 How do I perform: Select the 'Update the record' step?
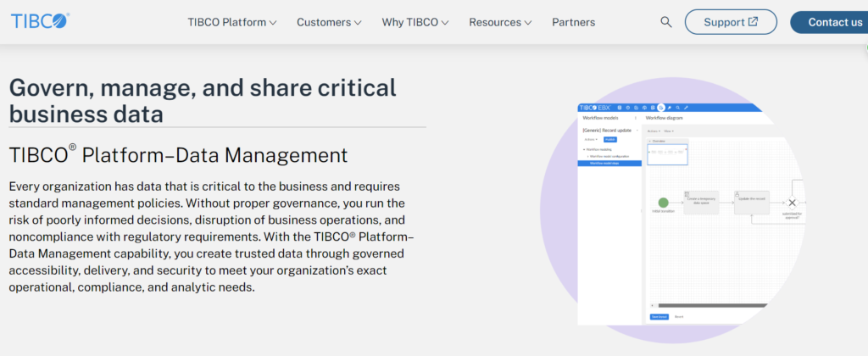click(752, 203)
